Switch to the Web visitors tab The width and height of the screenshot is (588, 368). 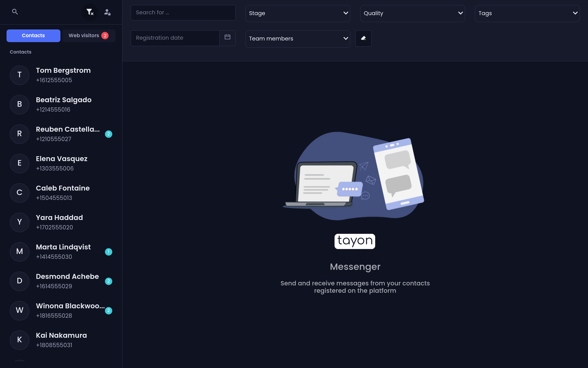(x=89, y=36)
